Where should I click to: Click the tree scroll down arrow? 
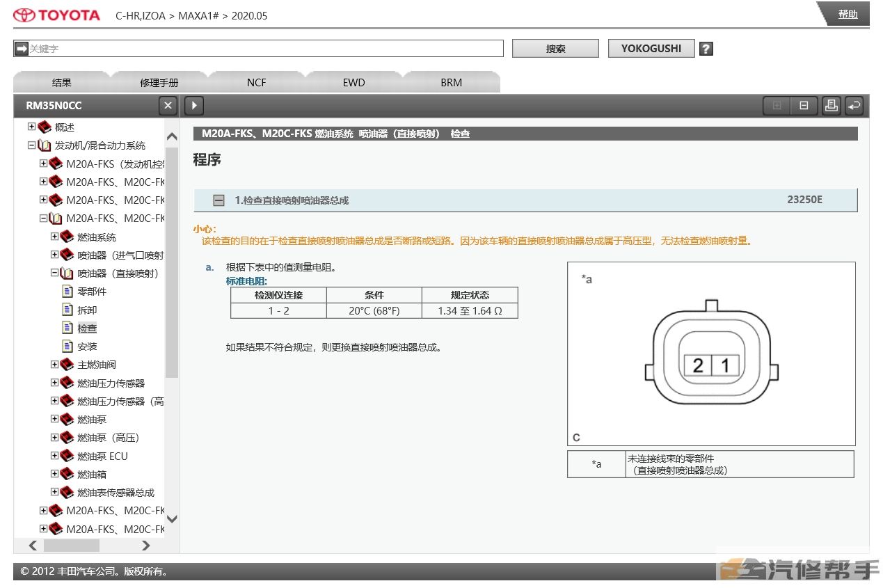tap(172, 518)
